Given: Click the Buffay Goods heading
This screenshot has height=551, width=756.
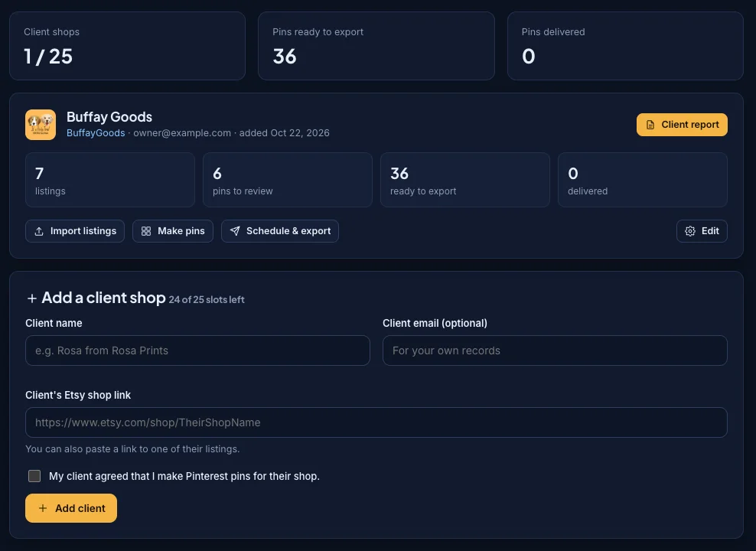Looking at the screenshot, I should pyautogui.click(x=109, y=116).
